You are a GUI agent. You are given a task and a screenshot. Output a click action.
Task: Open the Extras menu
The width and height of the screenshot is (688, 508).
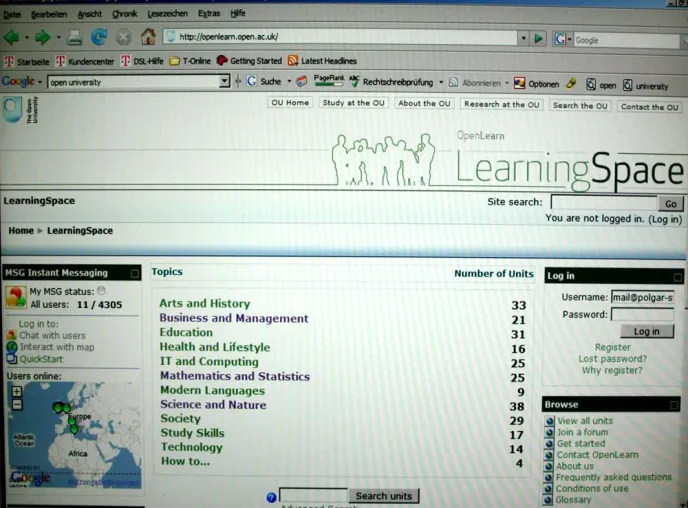point(209,14)
